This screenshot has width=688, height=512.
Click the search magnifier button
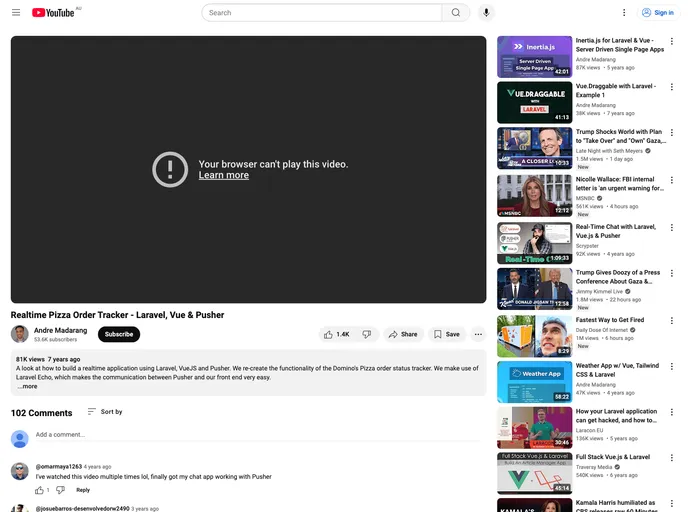pyautogui.click(x=456, y=13)
